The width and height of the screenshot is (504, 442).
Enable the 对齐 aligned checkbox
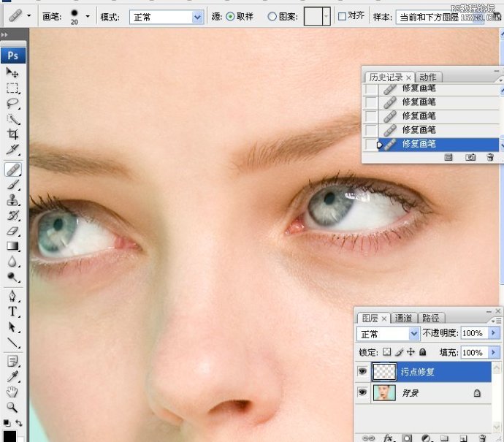[x=343, y=16]
